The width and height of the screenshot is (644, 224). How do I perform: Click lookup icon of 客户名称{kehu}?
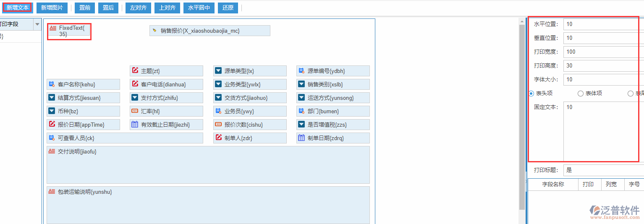[x=52, y=84]
